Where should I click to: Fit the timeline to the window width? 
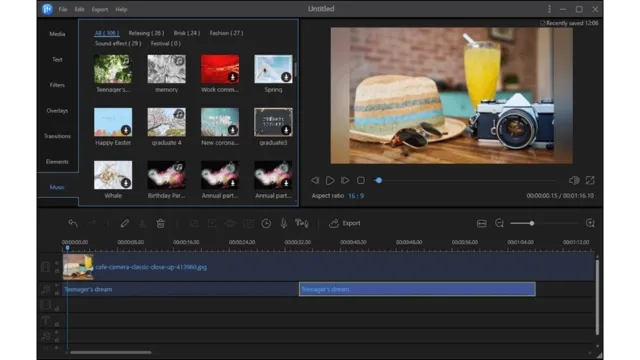(x=482, y=223)
